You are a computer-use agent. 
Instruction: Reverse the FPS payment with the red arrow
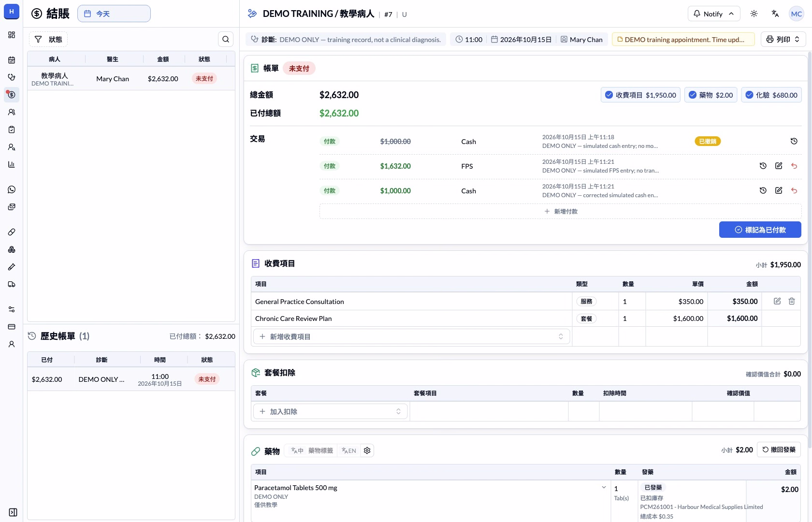click(794, 166)
